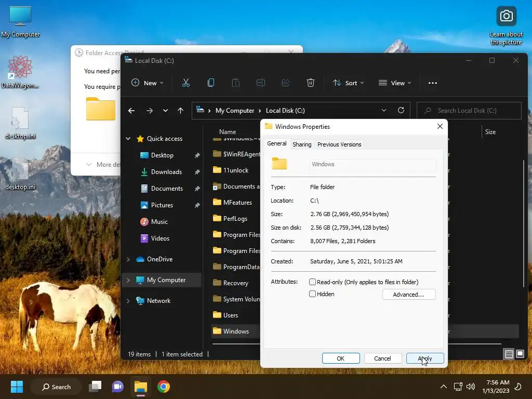Image resolution: width=532 pixels, height=399 pixels.
Task: Open the New dropdown menu
Action: coord(147,83)
